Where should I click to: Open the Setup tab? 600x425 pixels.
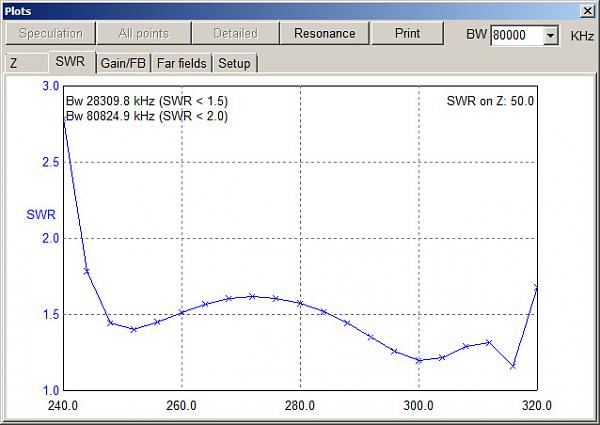coord(234,63)
